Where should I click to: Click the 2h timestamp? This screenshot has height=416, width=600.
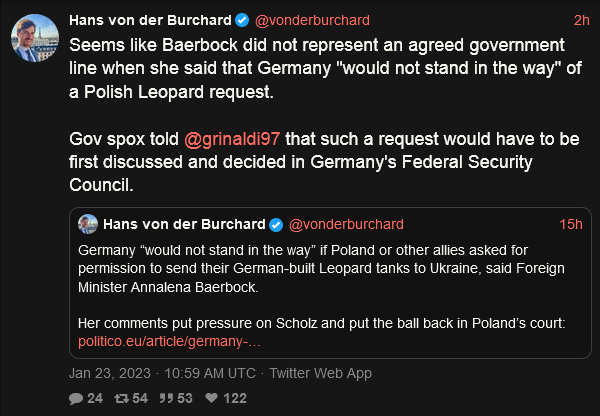(x=581, y=20)
